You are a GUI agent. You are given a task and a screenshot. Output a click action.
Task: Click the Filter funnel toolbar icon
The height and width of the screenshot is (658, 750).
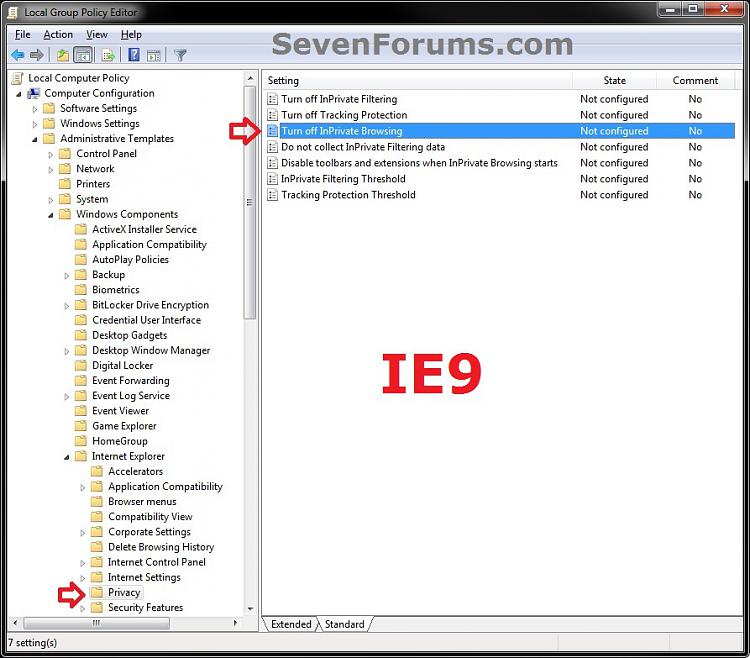click(x=180, y=55)
